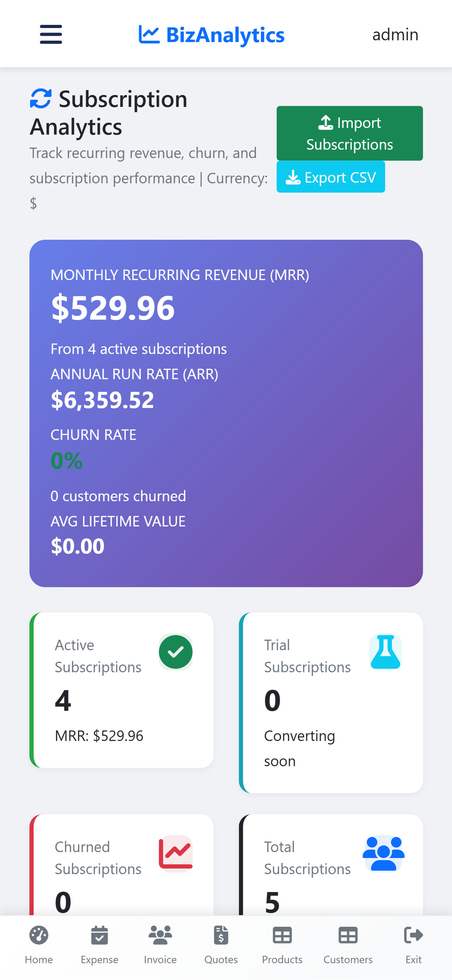Click the Subscription Analytics page heading
Image resolution: width=452 pixels, height=980 pixels.
click(109, 113)
